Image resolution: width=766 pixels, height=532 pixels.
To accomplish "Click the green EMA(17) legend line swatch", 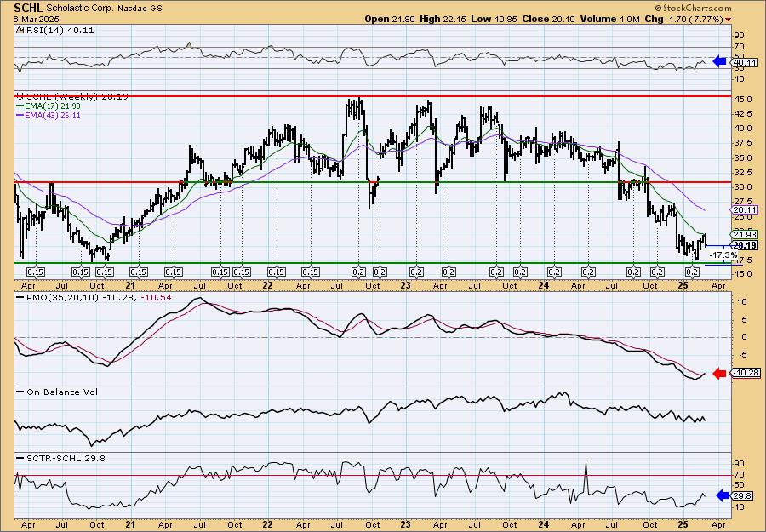I will click(20, 106).
